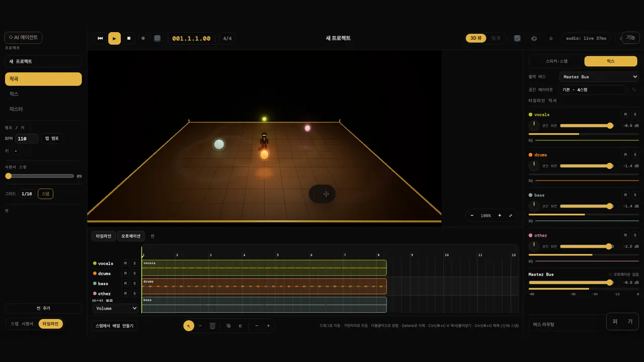Viewport: 644px width, 362px height.
Task: Click the 새 프로젝트 name field in sidebar
Action: (x=43, y=61)
